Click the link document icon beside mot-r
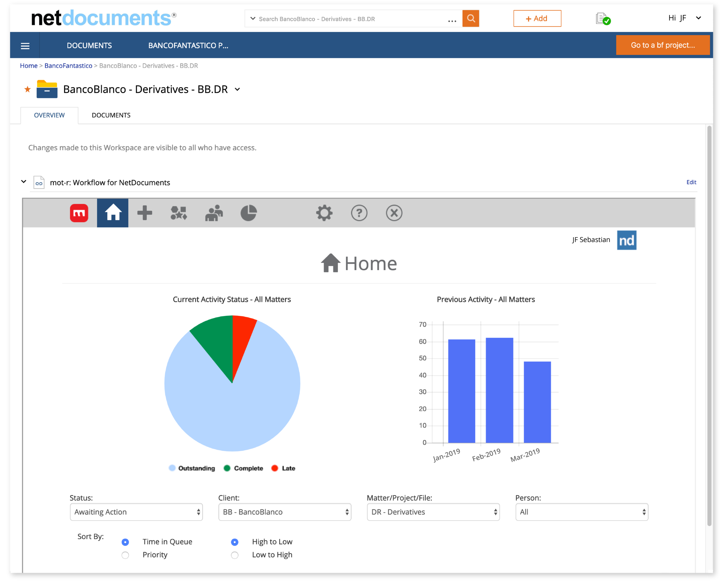Image resolution: width=721 pixels, height=588 pixels. [39, 183]
